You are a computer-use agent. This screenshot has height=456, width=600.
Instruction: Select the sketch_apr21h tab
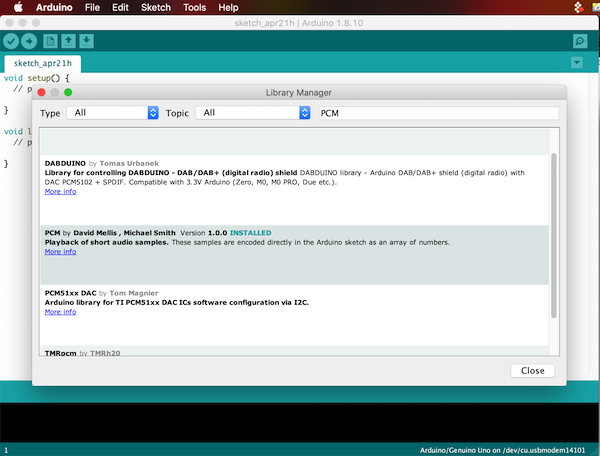pos(42,64)
